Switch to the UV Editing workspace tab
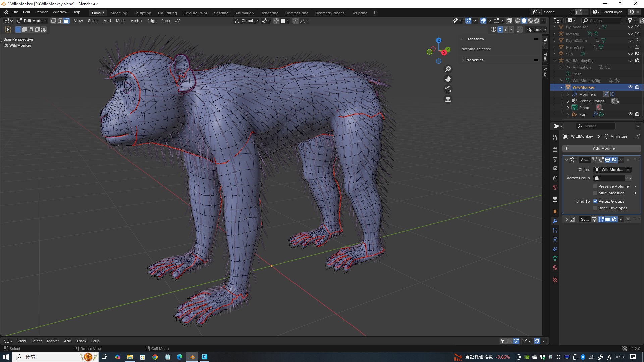 click(167, 13)
